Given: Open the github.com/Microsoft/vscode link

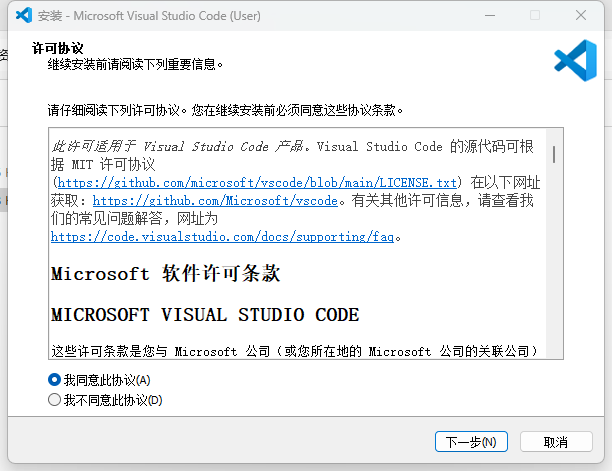Looking at the screenshot, I should tap(215, 201).
